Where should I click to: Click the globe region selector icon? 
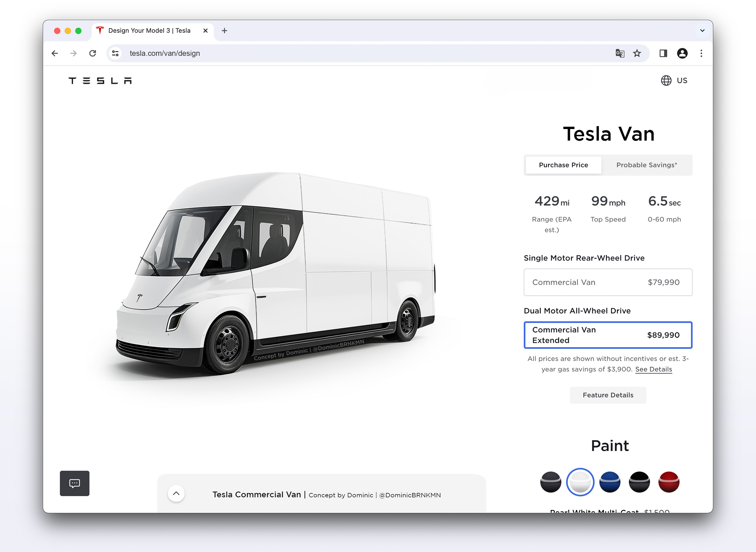click(666, 80)
